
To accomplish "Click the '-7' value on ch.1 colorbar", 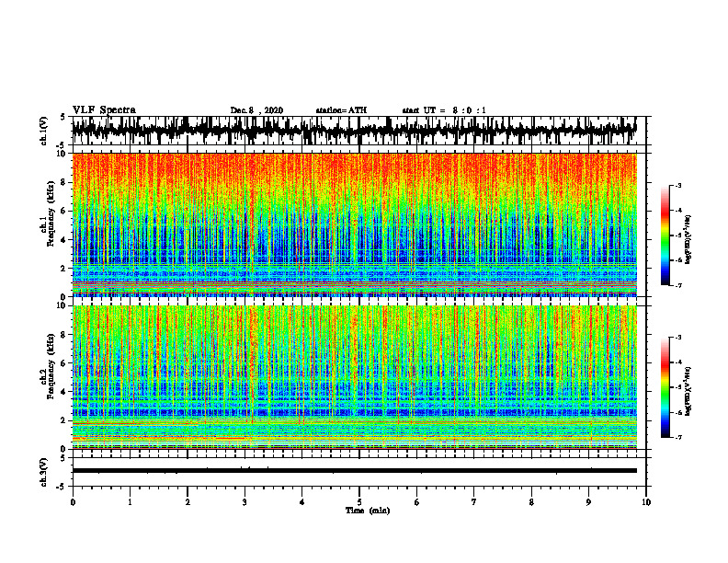I will tap(678, 286).
